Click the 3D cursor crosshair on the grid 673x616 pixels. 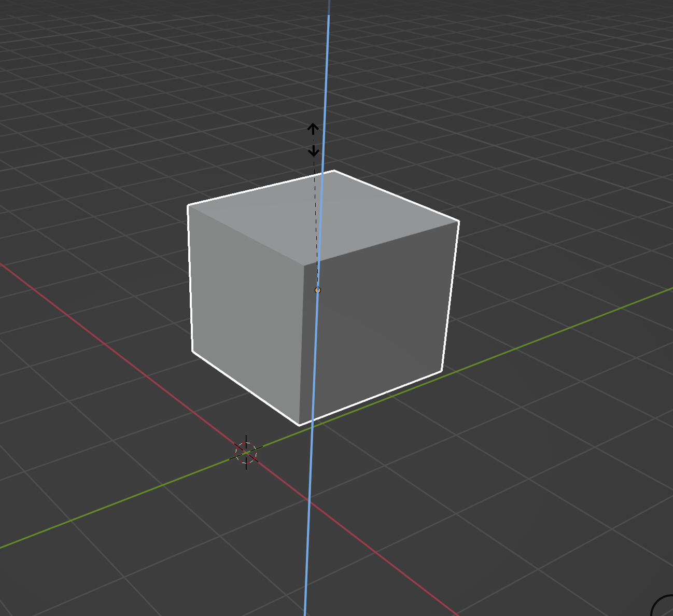(x=246, y=453)
